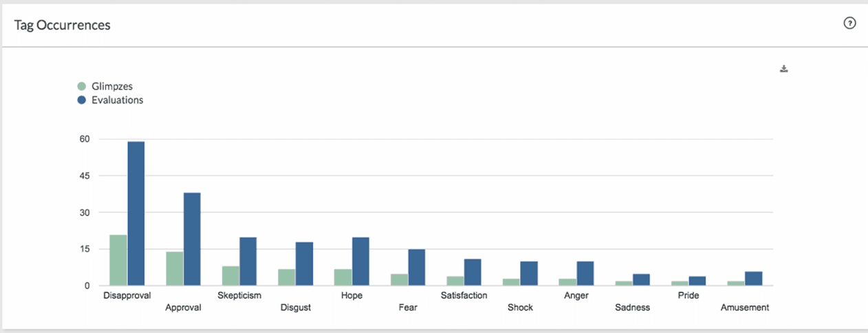The width and height of the screenshot is (868, 333).
Task: Select the Shock Evaluations bar
Action: [x=528, y=274]
